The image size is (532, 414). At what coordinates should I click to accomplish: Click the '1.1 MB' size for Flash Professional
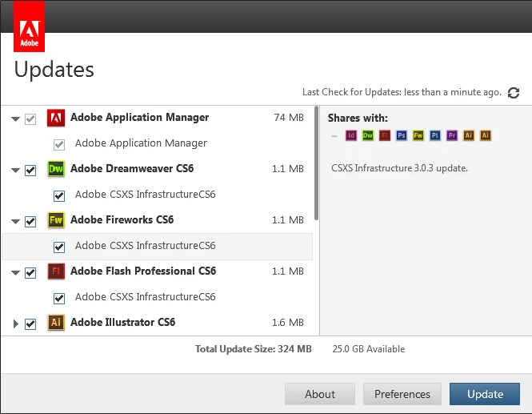tap(288, 271)
